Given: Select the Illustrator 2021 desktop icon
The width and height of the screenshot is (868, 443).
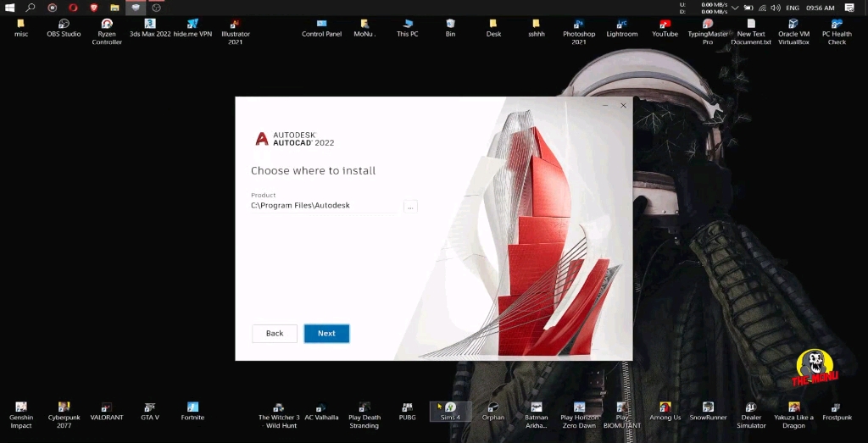Looking at the screenshot, I should (236, 32).
